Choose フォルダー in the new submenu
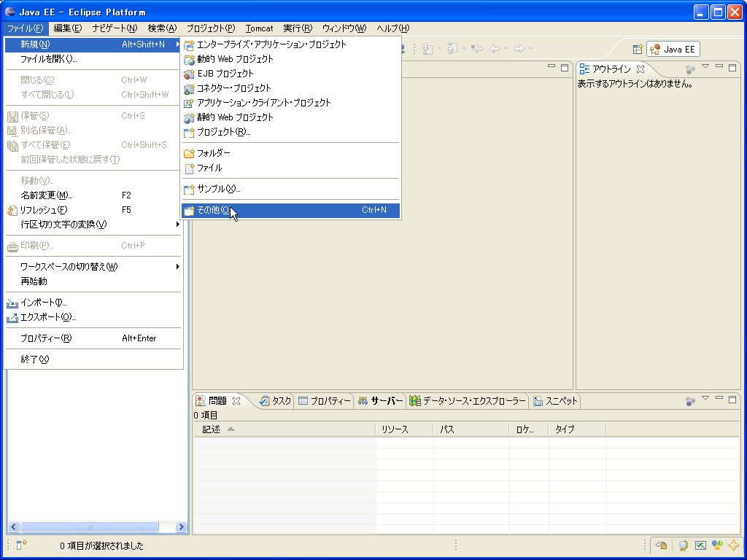This screenshot has width=747, height=560. (x=290, y=153)
